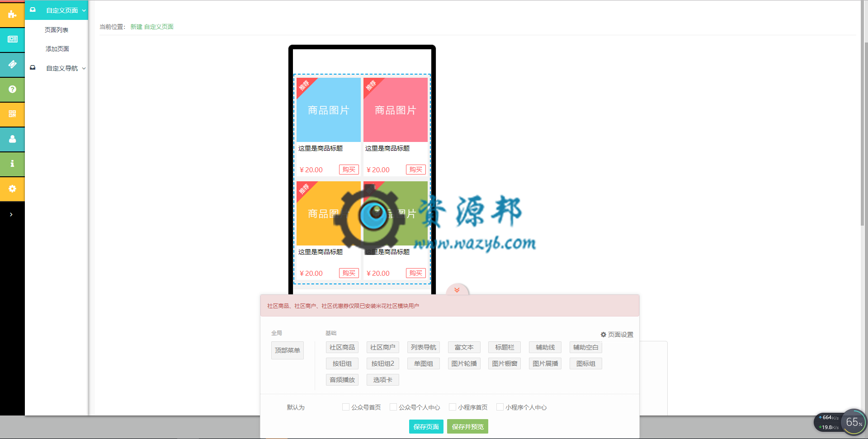The height and width of the screenshot is (439, 868).
Task: Collapse the component panel with double-chevron
Action: tap(457, 290)
